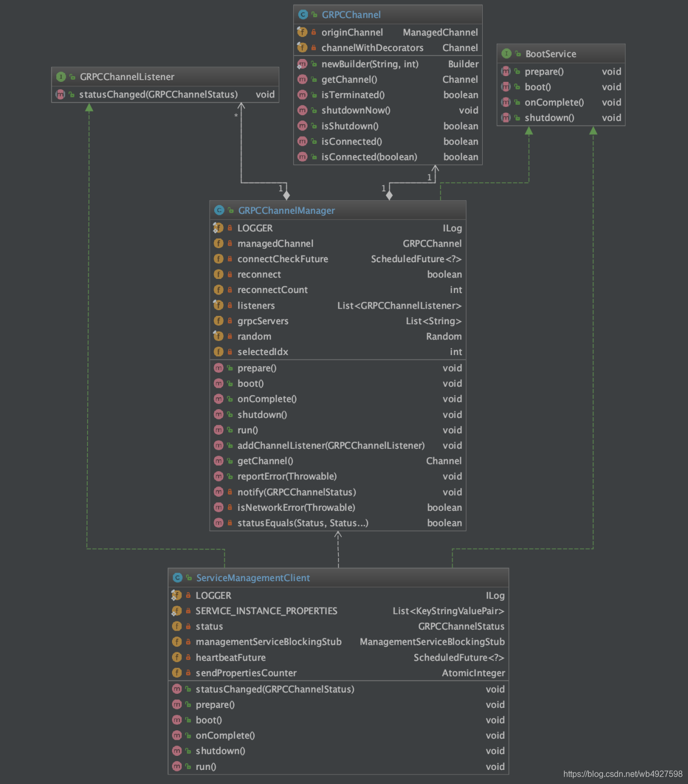Viewport: 688px width, 784px height.
Task: Click the ServiceManagementClient class icon
Action: point(177,578)
